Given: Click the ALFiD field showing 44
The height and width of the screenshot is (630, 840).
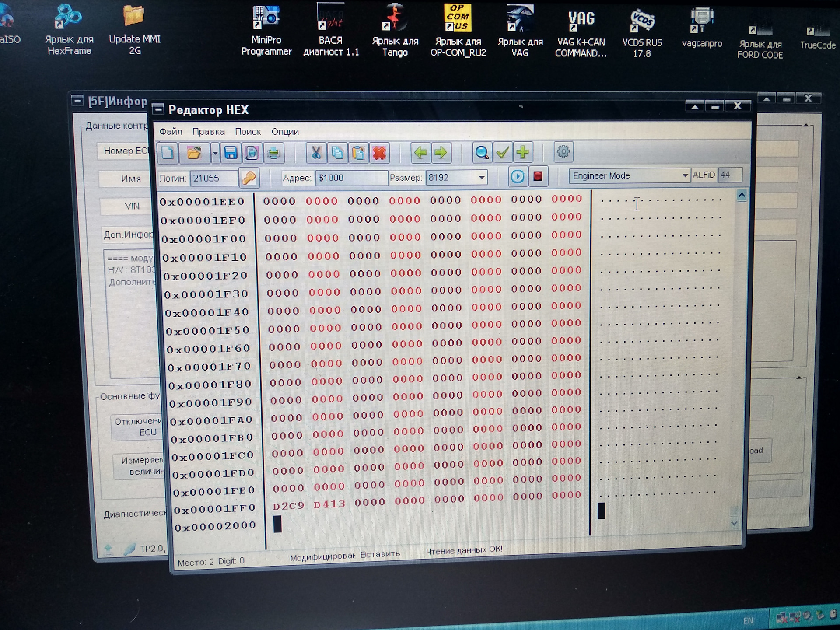Looking at the screenshot, I should pos(730,175).
